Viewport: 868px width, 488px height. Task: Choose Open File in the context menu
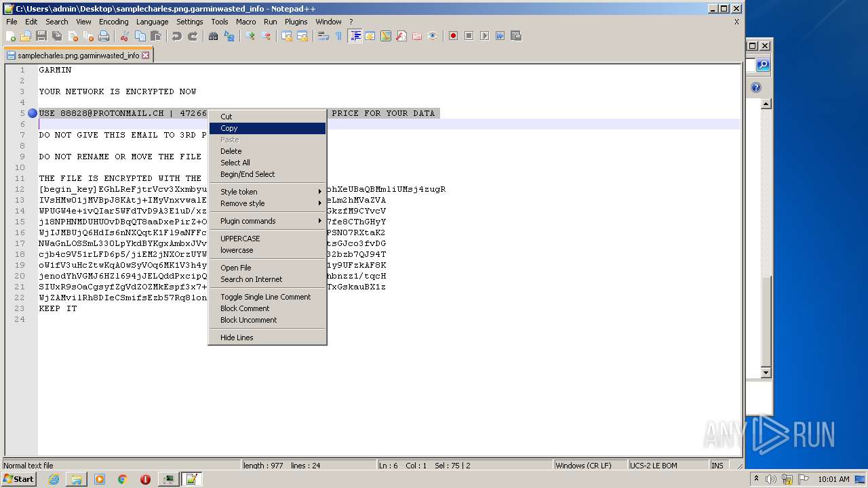click(x=267, y=268)
